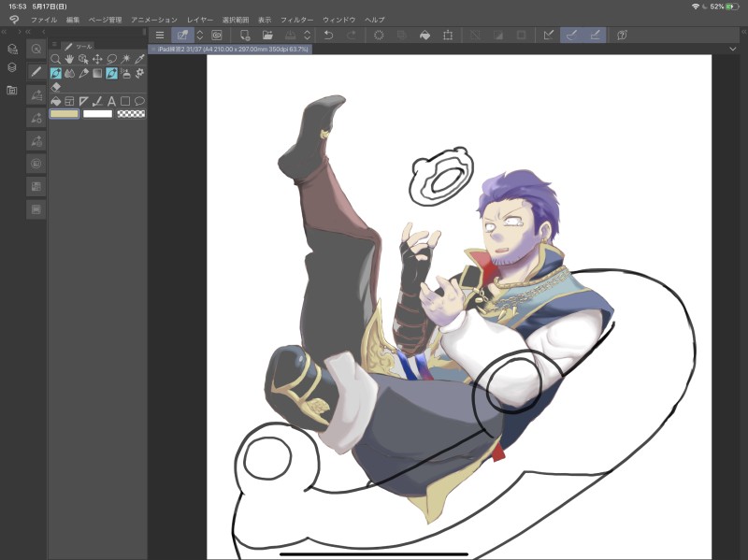Open the レイヤー menu
The width and height of the screenshot is (748, 560).
pyautogui.click(x=200, y=20)
